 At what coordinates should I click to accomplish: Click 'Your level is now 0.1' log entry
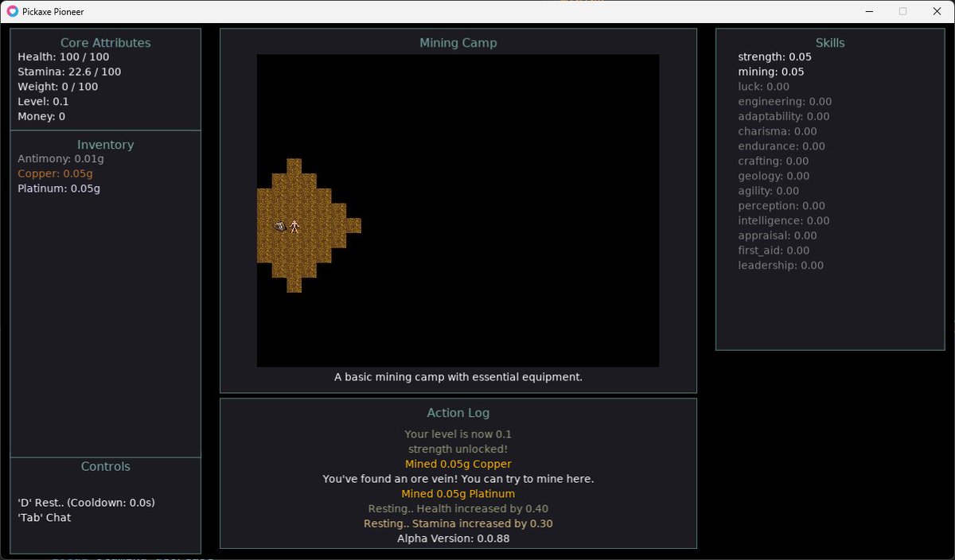click(x=458, y=434)
